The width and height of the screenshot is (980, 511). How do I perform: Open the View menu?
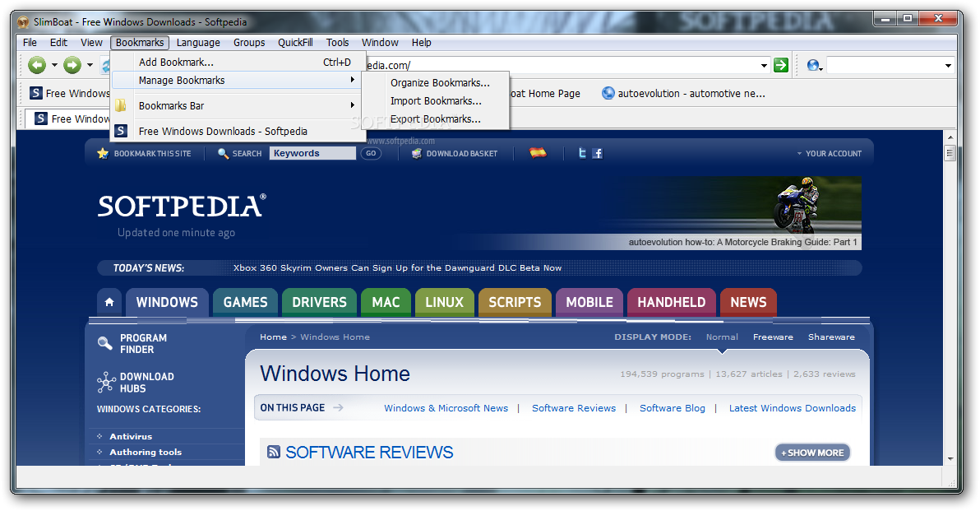coord(91,43)
